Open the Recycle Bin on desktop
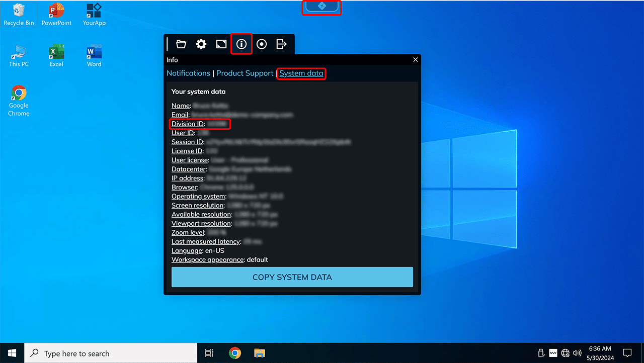Viewport: 644px width, 363px height. coord(19,14)
